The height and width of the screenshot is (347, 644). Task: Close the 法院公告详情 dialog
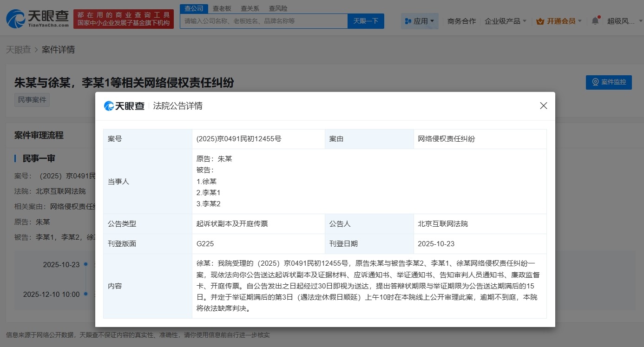coord(543,105)
